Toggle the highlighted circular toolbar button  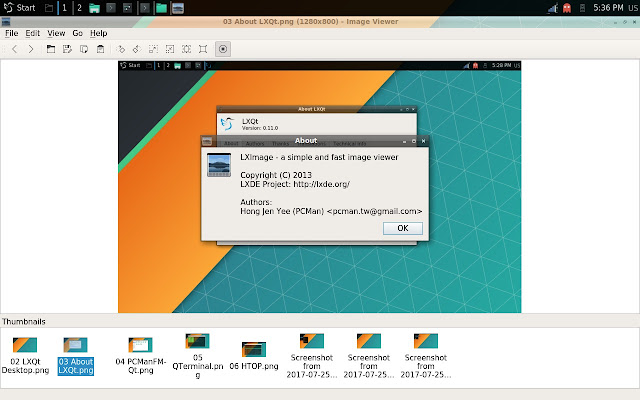pyautogui.click(x=223, y=49)
